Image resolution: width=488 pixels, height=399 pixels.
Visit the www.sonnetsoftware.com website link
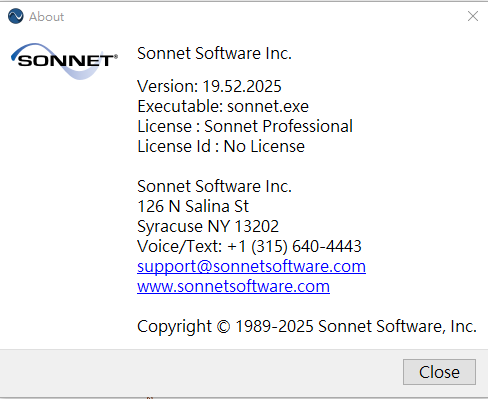(x=233, y=286)
